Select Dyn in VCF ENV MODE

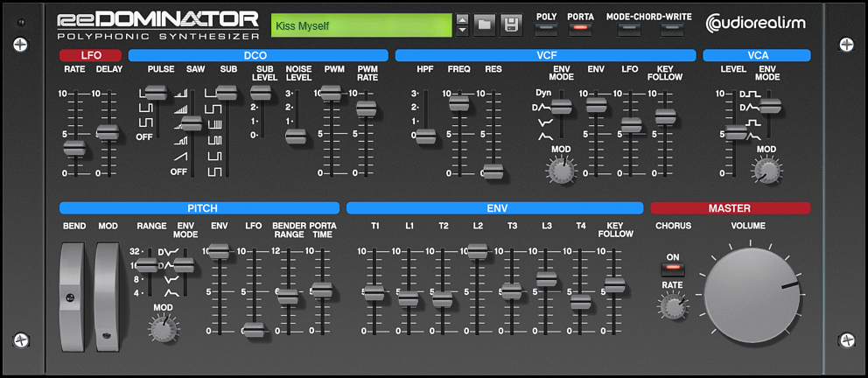coord(543,93)
